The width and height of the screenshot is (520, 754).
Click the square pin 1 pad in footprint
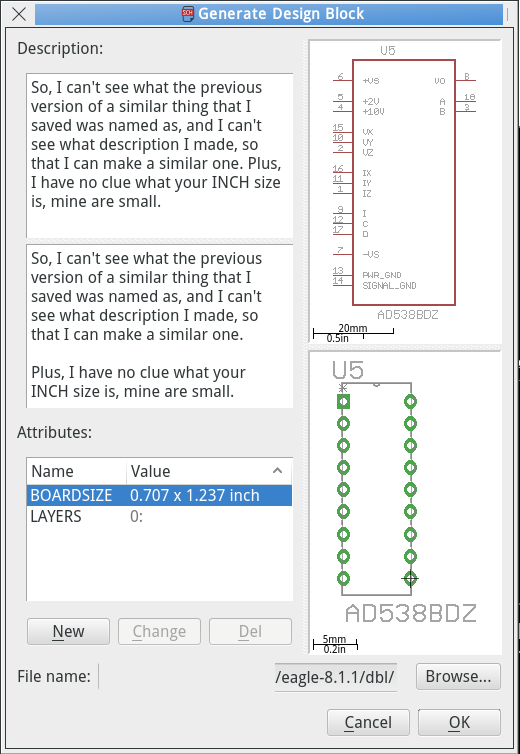tap(343, 402)
